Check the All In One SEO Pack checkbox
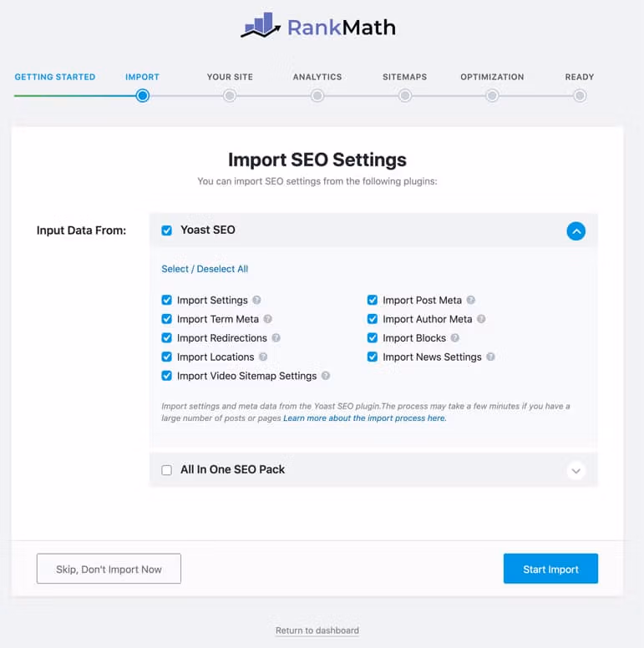644x648 pixels. [x=166, y=470]
